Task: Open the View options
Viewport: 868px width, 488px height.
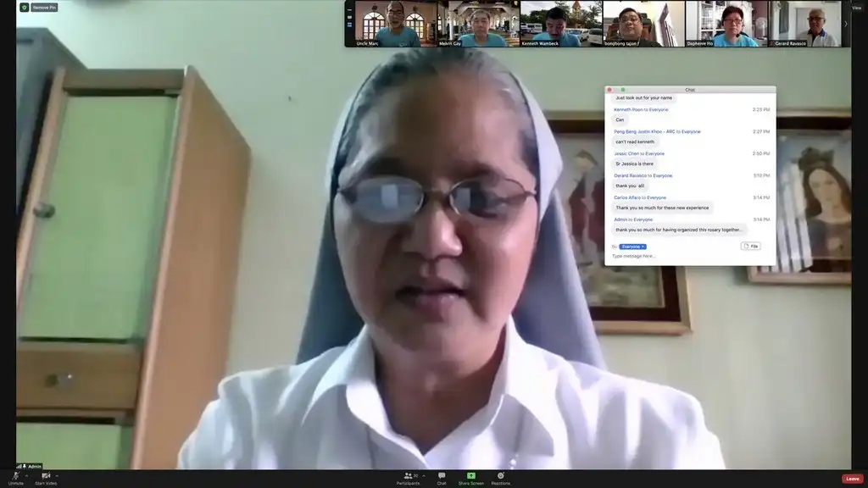Action: coord(857,8)
